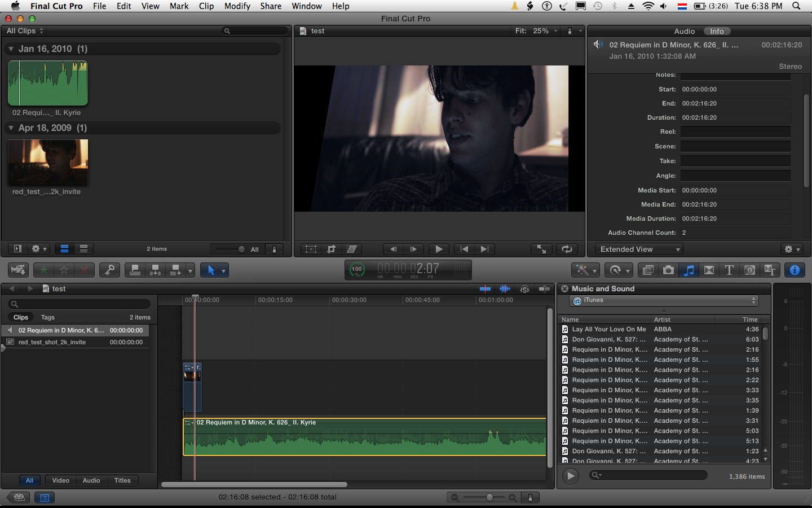Show Effects browser
The image size is (812, 508).
click(648, 270)
